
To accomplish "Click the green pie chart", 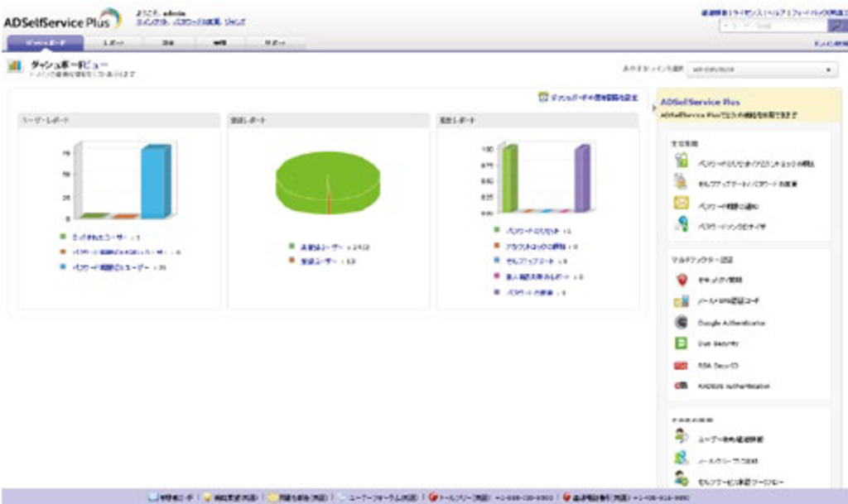I will [328, 180].
